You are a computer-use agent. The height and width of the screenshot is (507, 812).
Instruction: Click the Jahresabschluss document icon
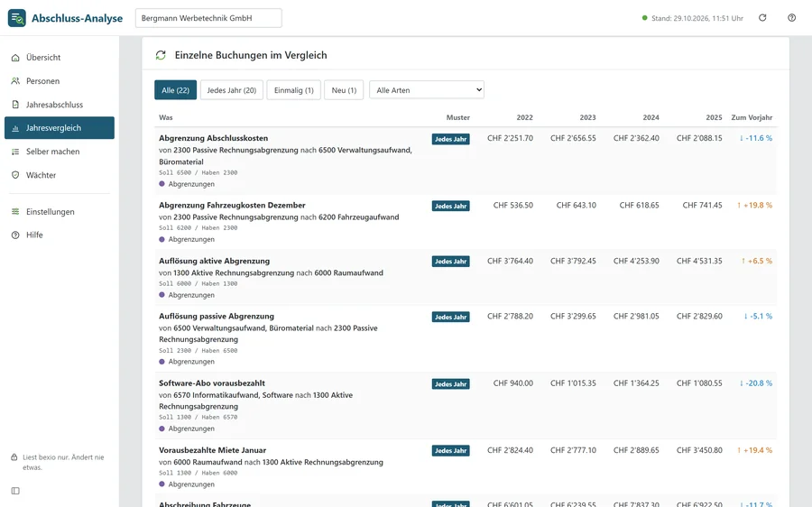[15, 105]
